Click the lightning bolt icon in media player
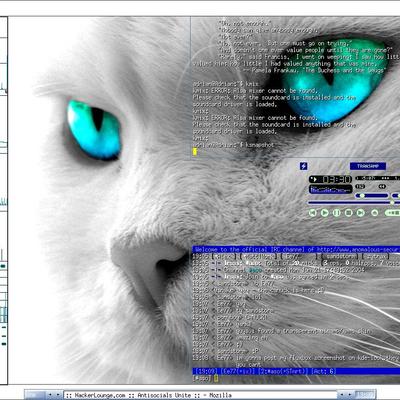Image resolution: width=400 pixels, height=400 pixels. pyautogui.click(x=304, y=166)
